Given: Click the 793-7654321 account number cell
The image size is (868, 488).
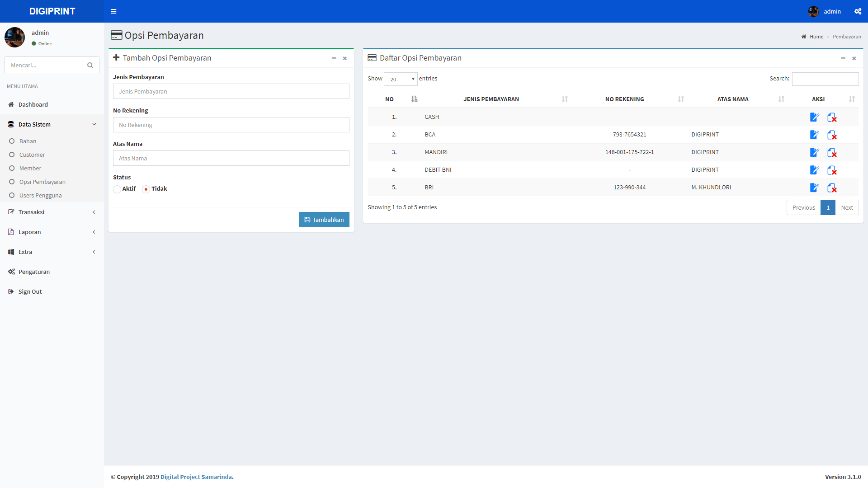Looking at the screenshot, I should (x=629, y=135).
